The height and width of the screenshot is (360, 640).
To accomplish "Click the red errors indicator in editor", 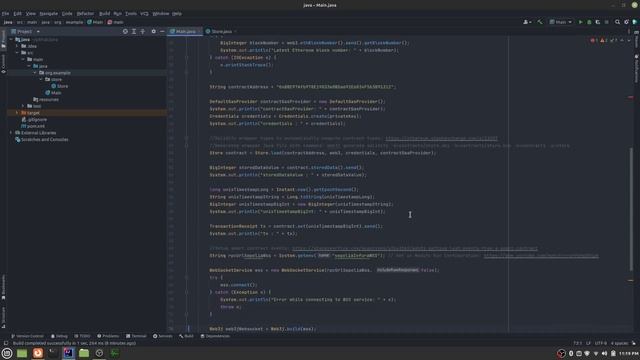I will point(594,40).
